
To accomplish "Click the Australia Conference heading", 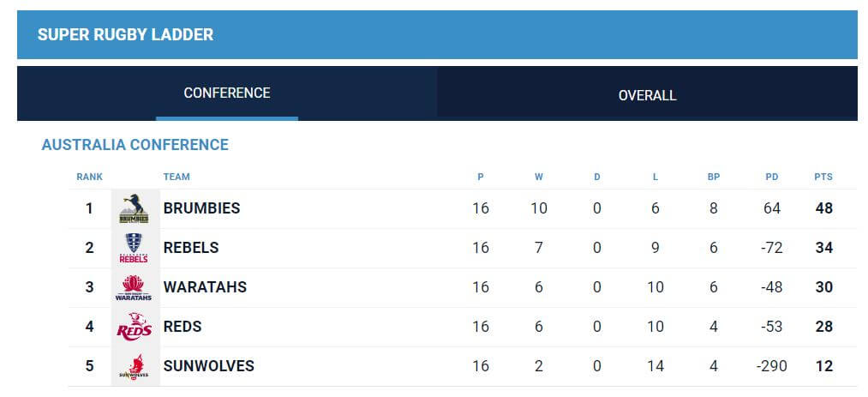I will (135, 145).
